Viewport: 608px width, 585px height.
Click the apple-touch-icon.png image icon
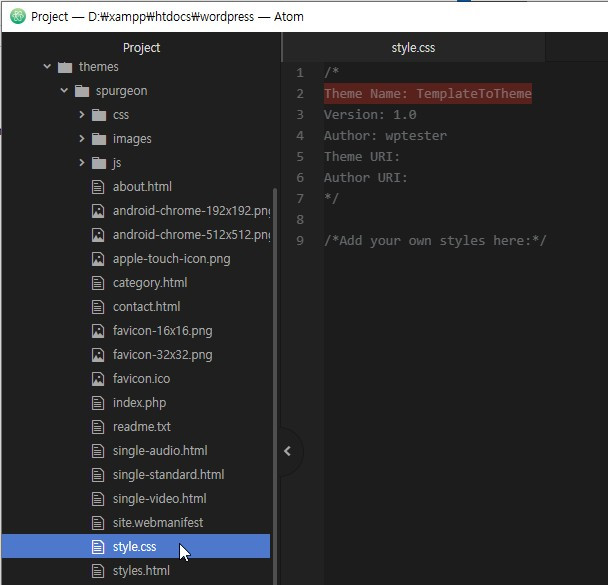98,259
